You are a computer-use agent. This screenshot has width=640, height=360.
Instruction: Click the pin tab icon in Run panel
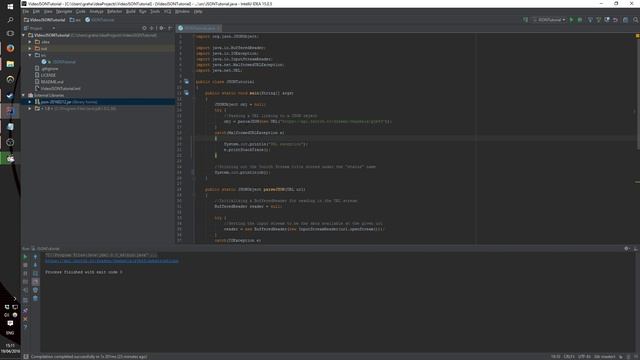[x=25, y=311]
